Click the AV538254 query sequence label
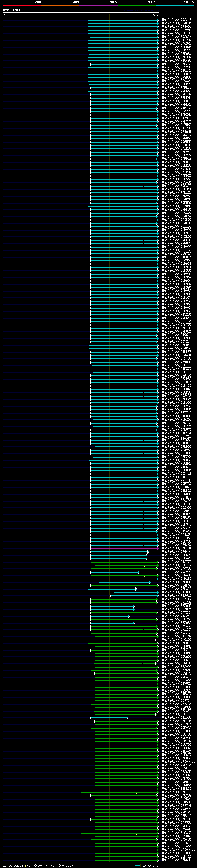This screenshot has width=197, height=868. 11,10
